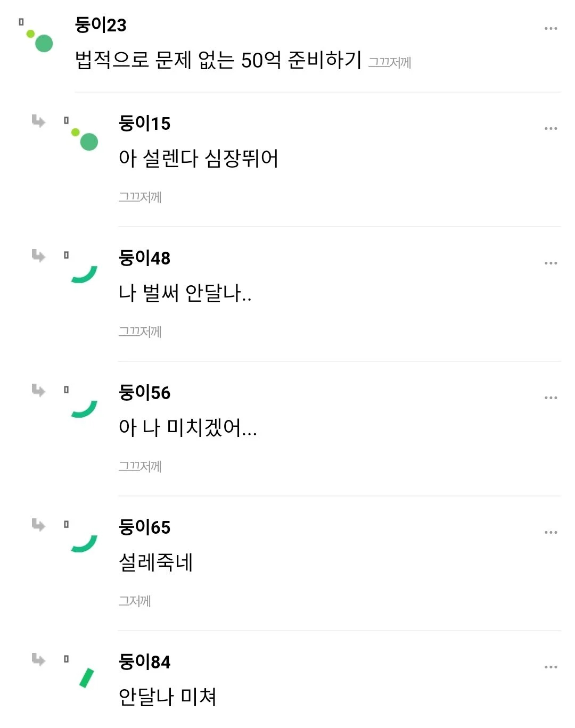Click the username 둥이48
575x728 pixels.
pos(144,258)
